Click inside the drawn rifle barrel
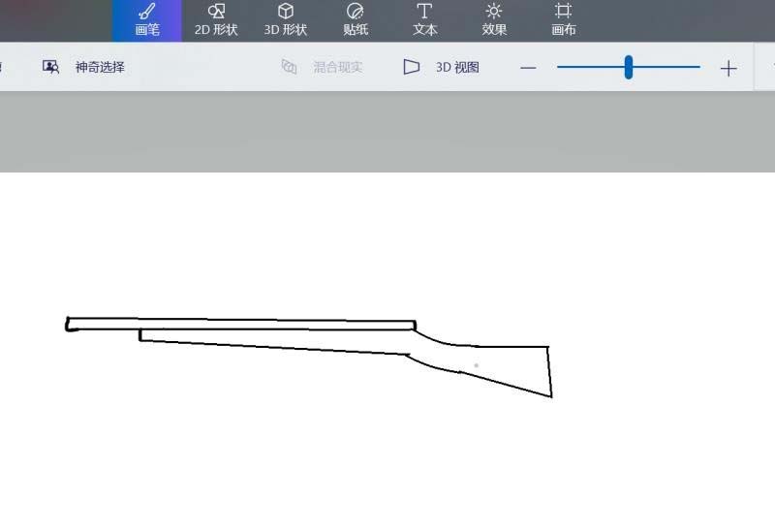This screenshot has width=775, height=532. (x=242, y=325)
